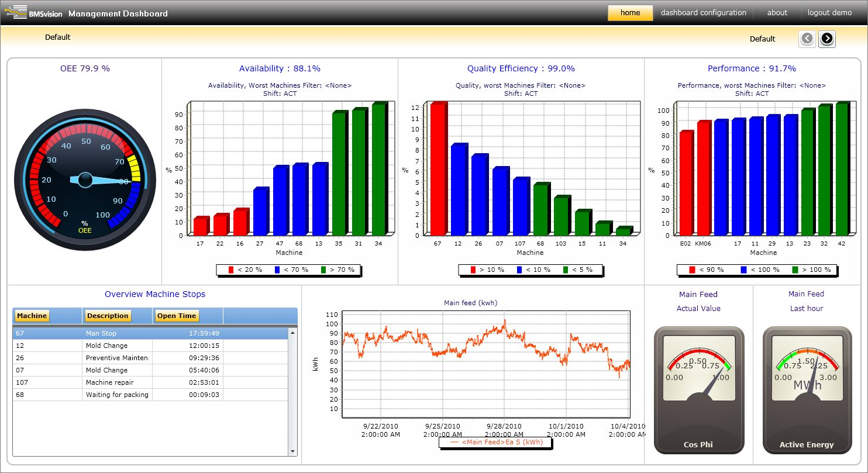
Task: Open the about page
Action: coord(777,13)
